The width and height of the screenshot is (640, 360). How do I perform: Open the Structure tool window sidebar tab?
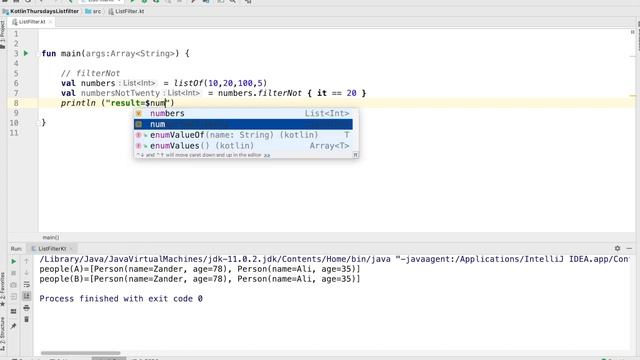click(3, 333)
